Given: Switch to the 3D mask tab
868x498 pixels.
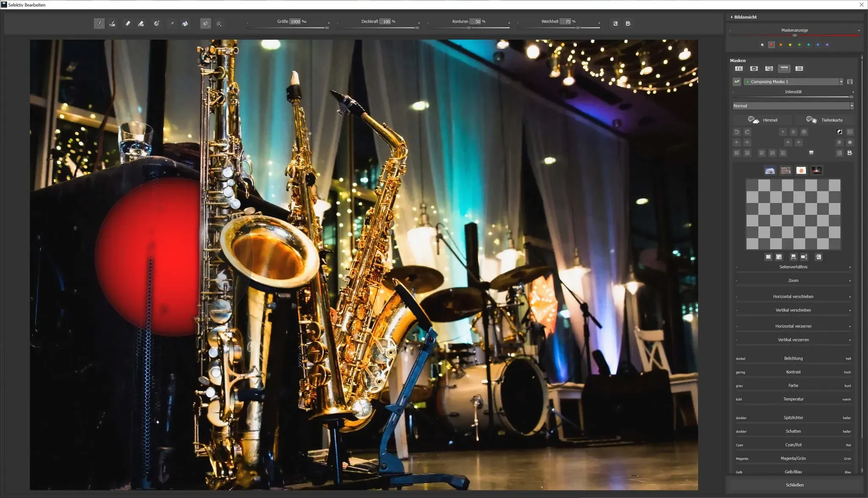Looking at the screenshot, I should click(799, 69).
